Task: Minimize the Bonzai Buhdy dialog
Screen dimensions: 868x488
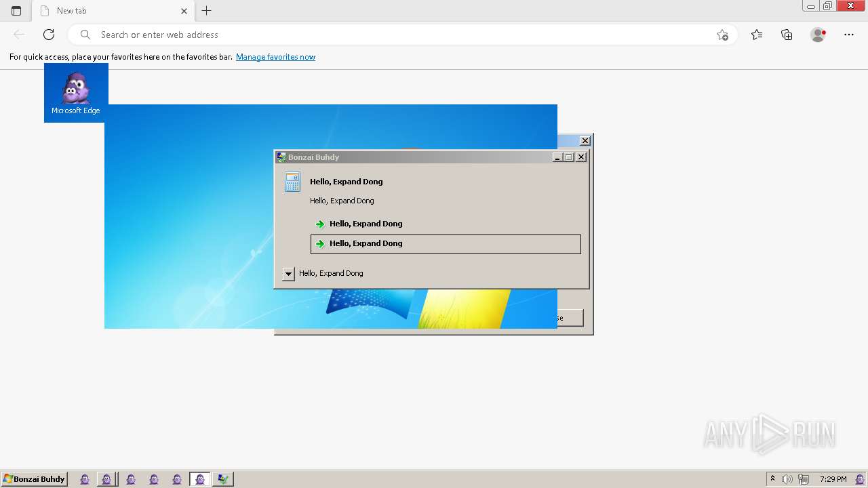Action: pyautogui.click(x=557, y=157)
